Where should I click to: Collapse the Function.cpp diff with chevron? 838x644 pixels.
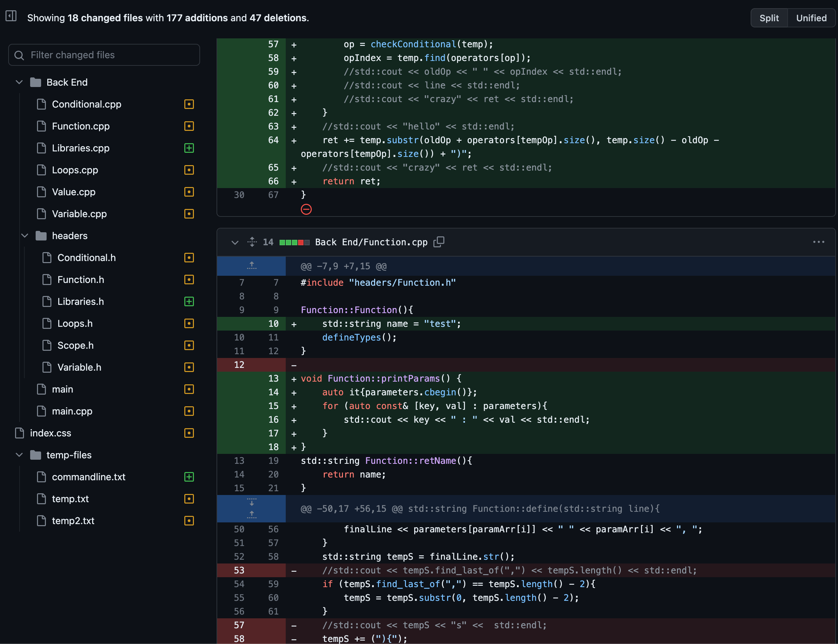pos(235,242)
